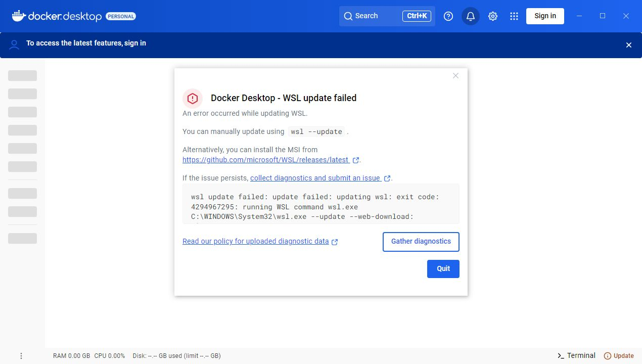Viewport: 642px width, 364px height.
Task: Click the Quit button
Action: pyautogui.click(x=443, y=269)
